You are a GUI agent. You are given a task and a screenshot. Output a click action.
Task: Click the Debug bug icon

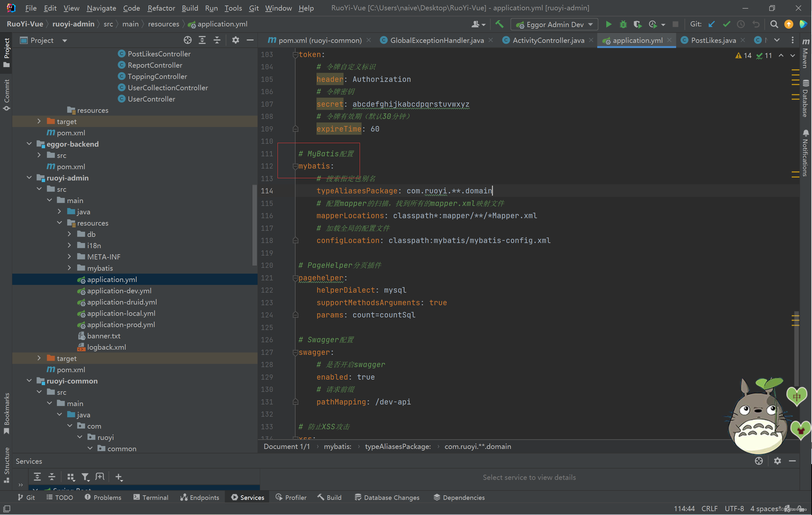(x=623, y=24)
